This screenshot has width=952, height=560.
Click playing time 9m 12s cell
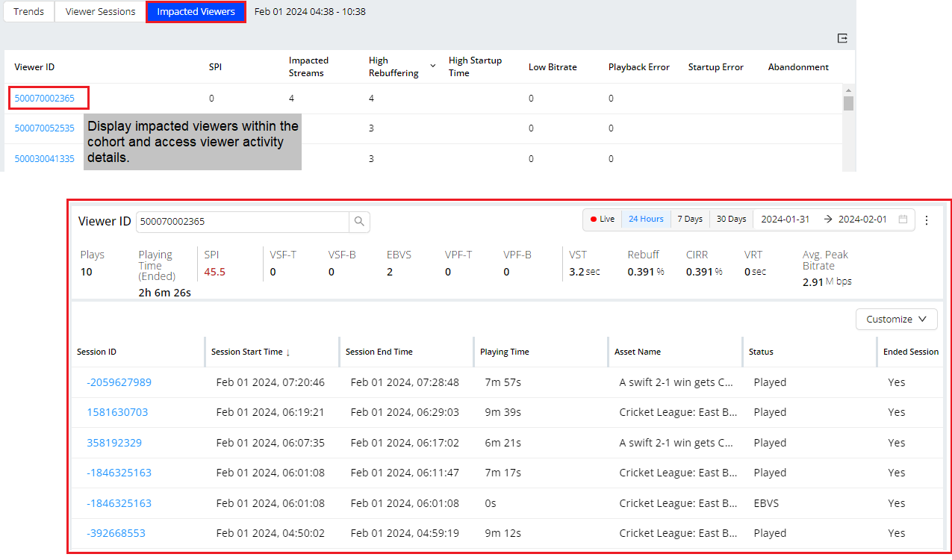[503, 533]
